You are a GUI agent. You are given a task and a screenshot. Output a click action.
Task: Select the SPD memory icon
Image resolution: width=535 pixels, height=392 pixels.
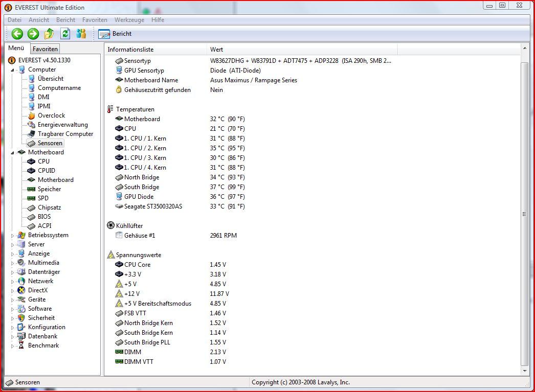[31, 198]
